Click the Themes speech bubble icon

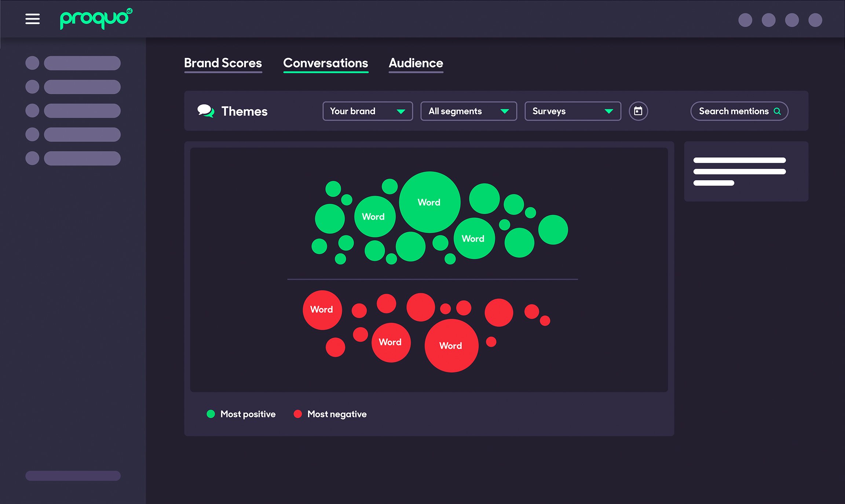point(206,111)
